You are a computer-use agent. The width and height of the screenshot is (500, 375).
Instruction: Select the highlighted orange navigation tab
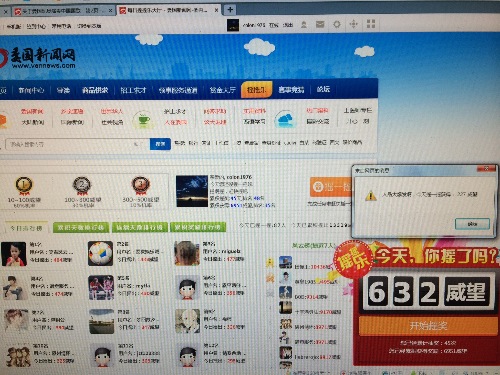click(256, 90)
